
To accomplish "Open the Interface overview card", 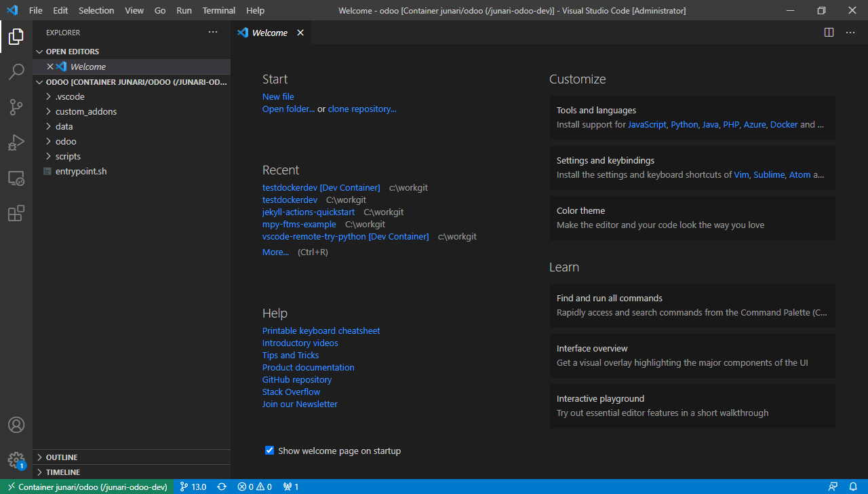I will pos(692,356).
